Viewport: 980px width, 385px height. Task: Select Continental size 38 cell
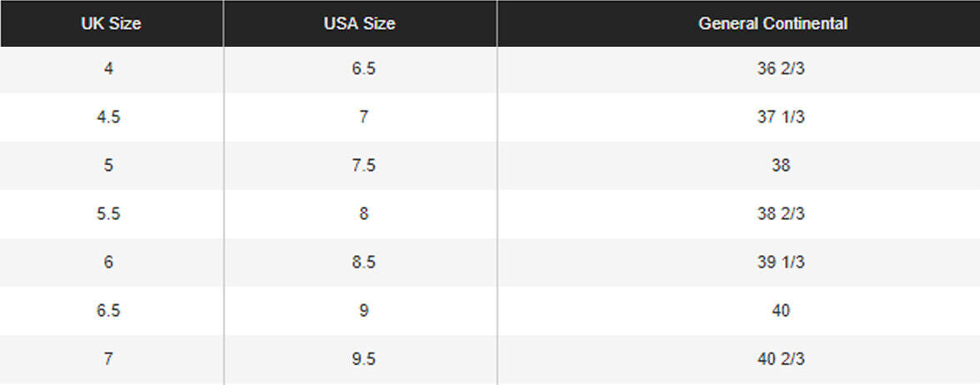pyautogui.click(x=781, y=166)
